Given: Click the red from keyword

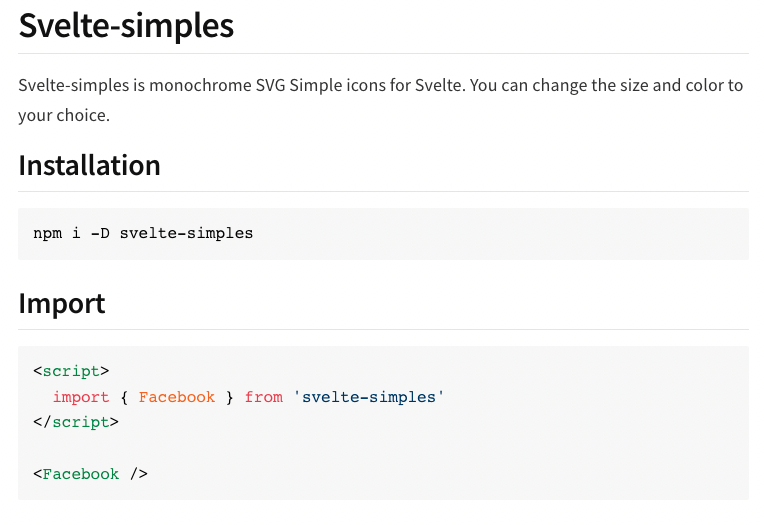Looking at the screenshot, I should click(x=264, y=397).
